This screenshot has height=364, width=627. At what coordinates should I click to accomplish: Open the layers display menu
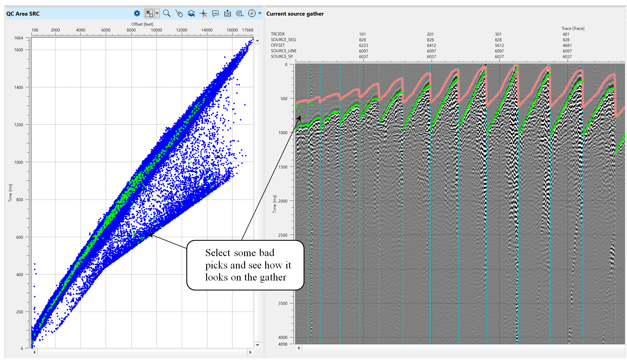(x=191, y=13)
